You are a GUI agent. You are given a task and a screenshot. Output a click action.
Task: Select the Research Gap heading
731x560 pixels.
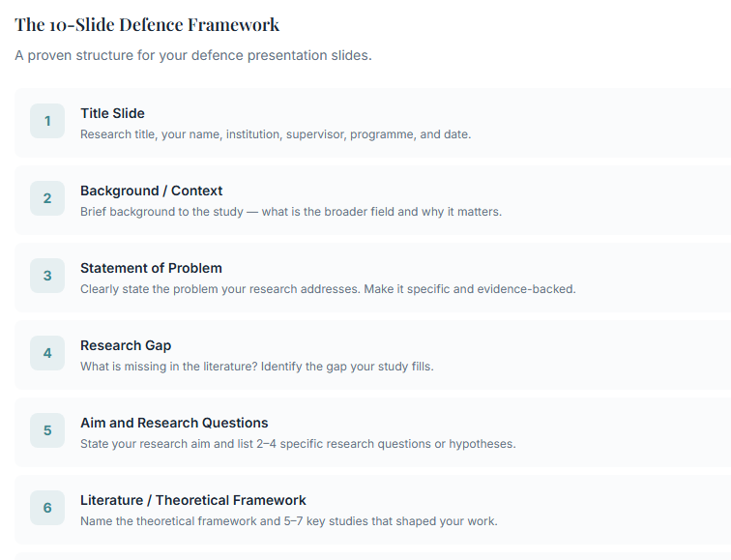pos(126,345)
